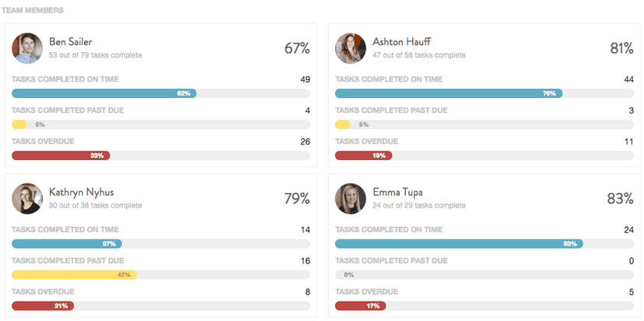This screenshot has width=644, height=321.
Task: Click Ashton Hauff's red 19% overdue bar
Action: (363, 155)
